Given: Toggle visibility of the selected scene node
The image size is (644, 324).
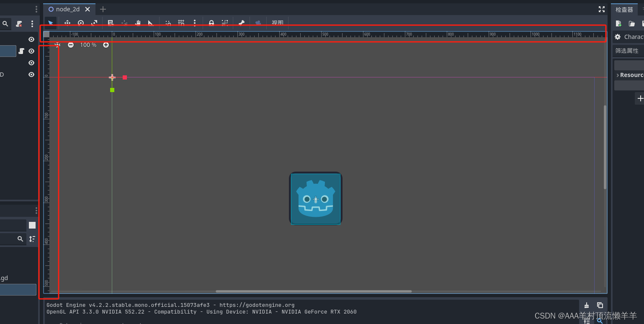Looking at the screenshot, I should (31, 51).
